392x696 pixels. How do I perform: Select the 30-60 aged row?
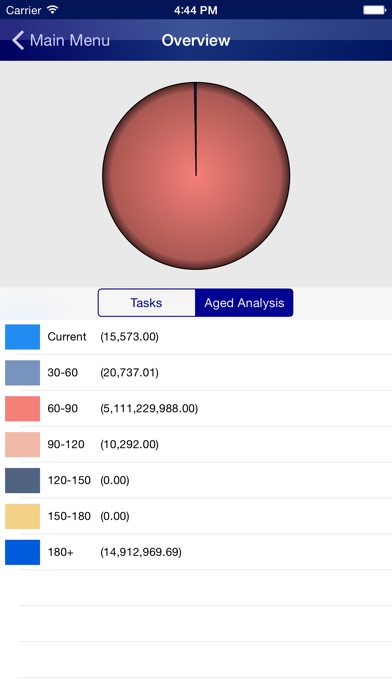coord(196,372)
